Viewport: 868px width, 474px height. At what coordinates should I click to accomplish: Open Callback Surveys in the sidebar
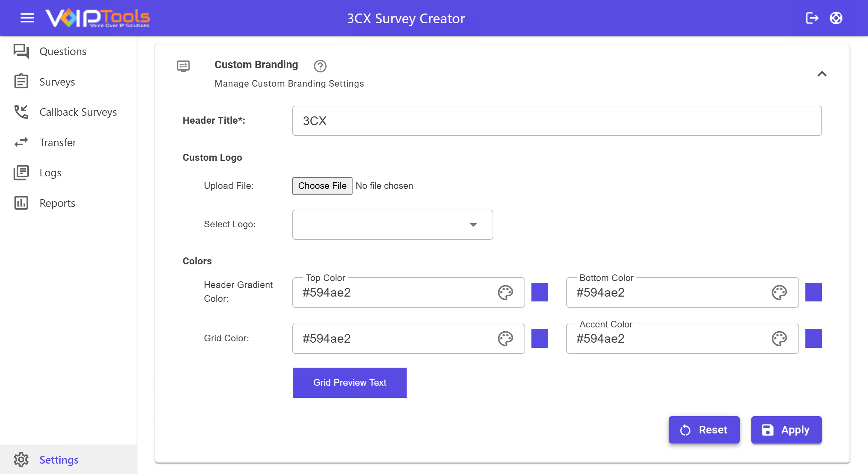click(x=68, y=112)
